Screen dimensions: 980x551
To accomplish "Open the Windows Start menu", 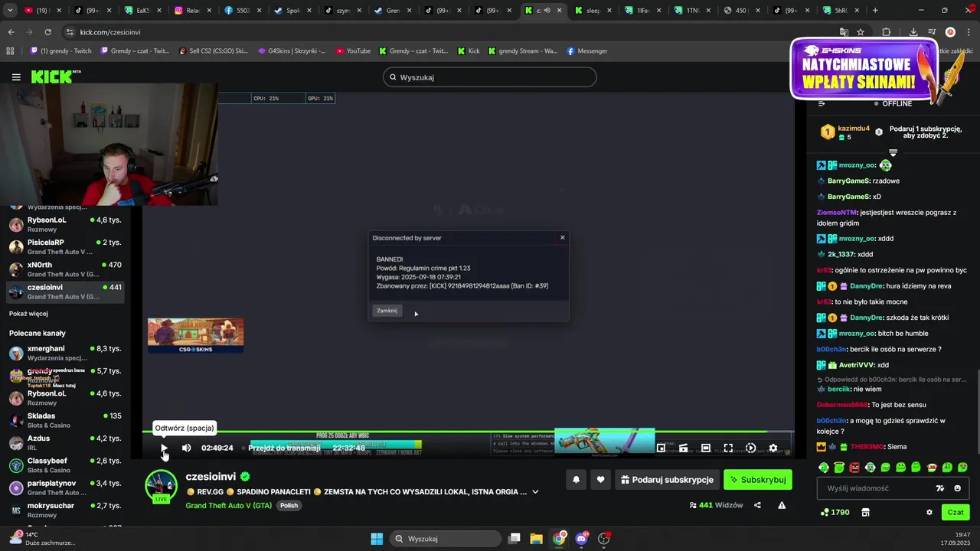I will pyautogui.click(x=377, y=539).
